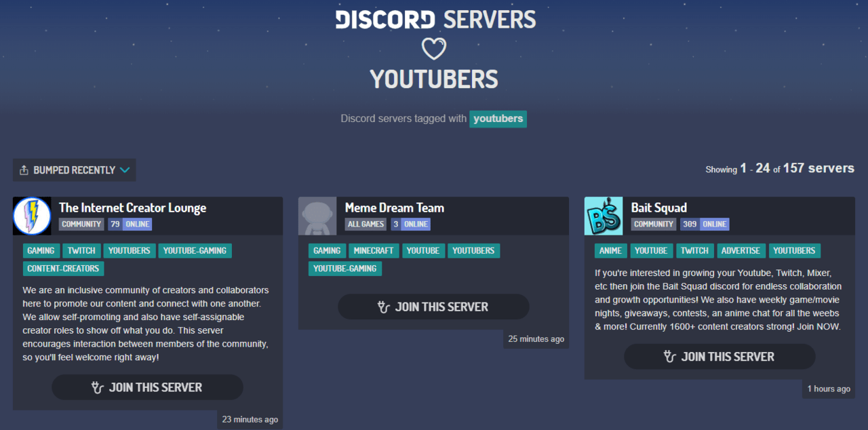Click YOUTUBERS tag on Meme Dream Team
The width and height of the screenshot is (868, 430).
[473, 250]
